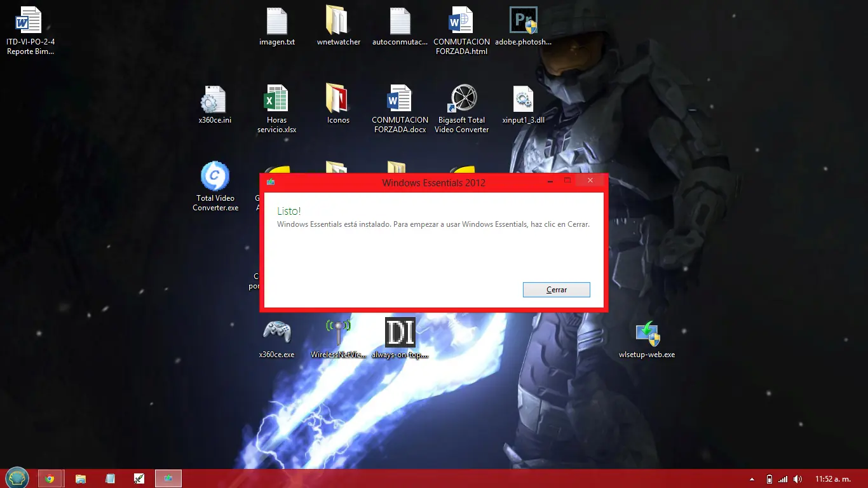Select the WirelessNetView icon
Screen dimensions: 868x488
[x=338, y=339]
